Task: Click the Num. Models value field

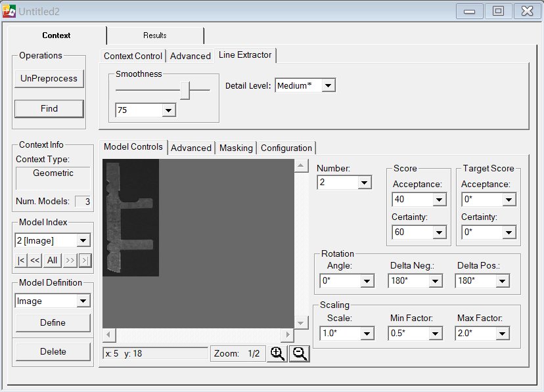Action: click(83, 202)
